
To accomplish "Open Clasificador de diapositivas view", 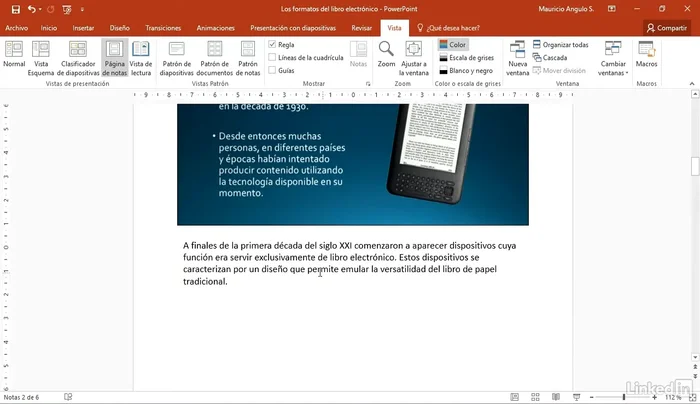I will coord(78,58).
